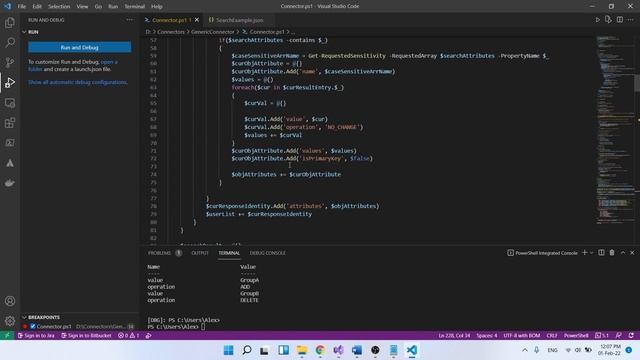Image resolution: width=640 pixels, height=360 pixels.
Task: Click Sign in to Jira in status bar
Action: point(36,336)
